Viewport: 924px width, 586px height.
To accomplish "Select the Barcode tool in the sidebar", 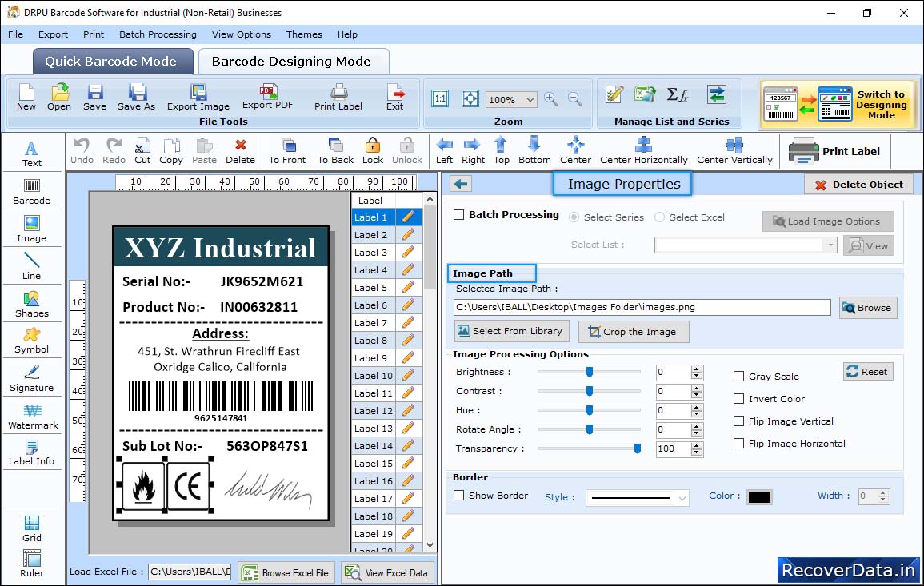I will [31, 191].
